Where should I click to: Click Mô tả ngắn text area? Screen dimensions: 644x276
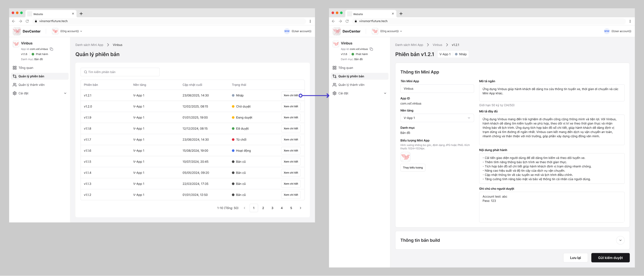point(552,93)
